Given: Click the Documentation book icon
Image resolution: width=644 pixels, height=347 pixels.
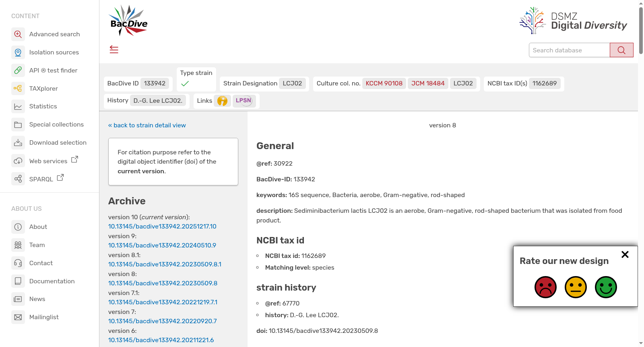Looking at the screenshot, I should point(18,281).
